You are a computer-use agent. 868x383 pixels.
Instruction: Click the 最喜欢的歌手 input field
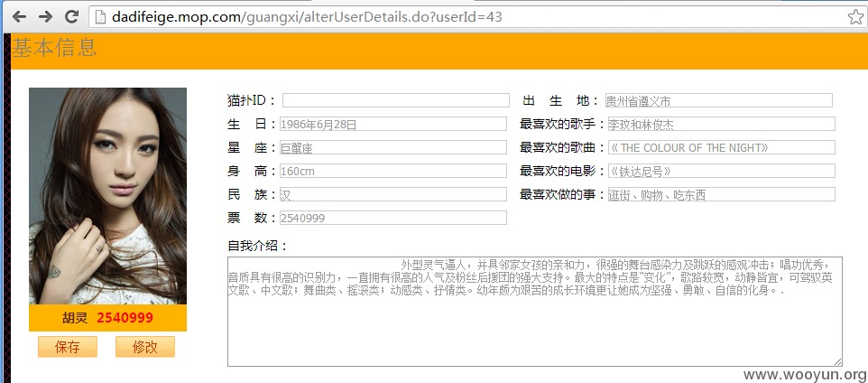(721, 124)
